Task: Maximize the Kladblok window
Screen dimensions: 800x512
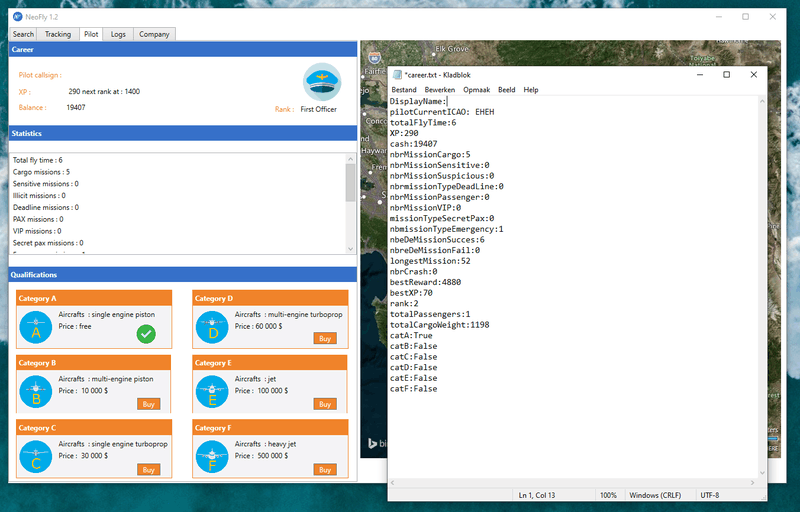Action: (x=727, y=75)
